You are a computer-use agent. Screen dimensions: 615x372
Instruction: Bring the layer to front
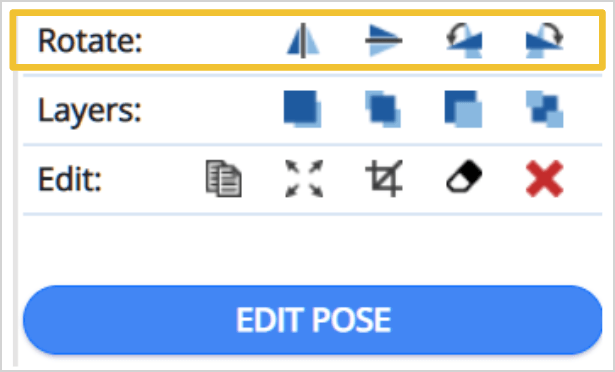[302, 109]
